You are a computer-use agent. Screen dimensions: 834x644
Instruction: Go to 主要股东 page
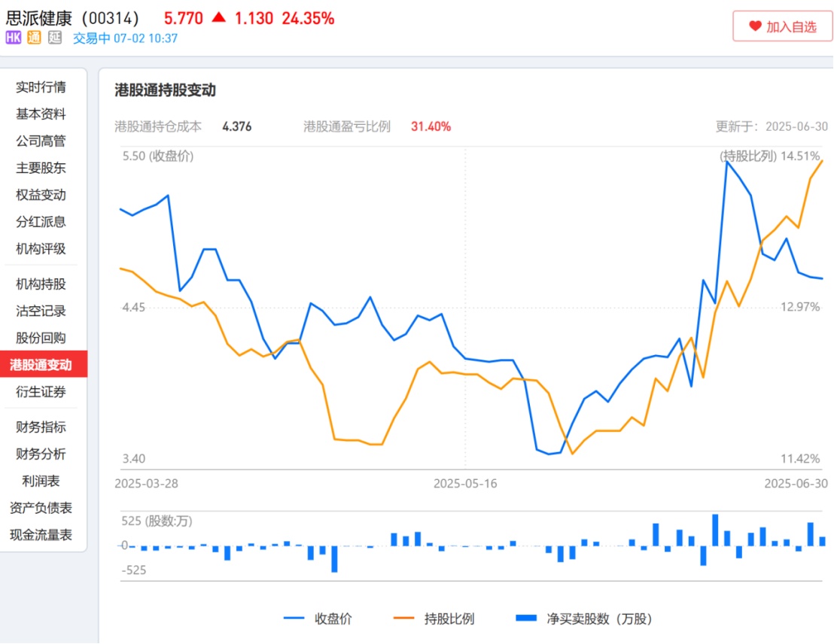(41, 168)
